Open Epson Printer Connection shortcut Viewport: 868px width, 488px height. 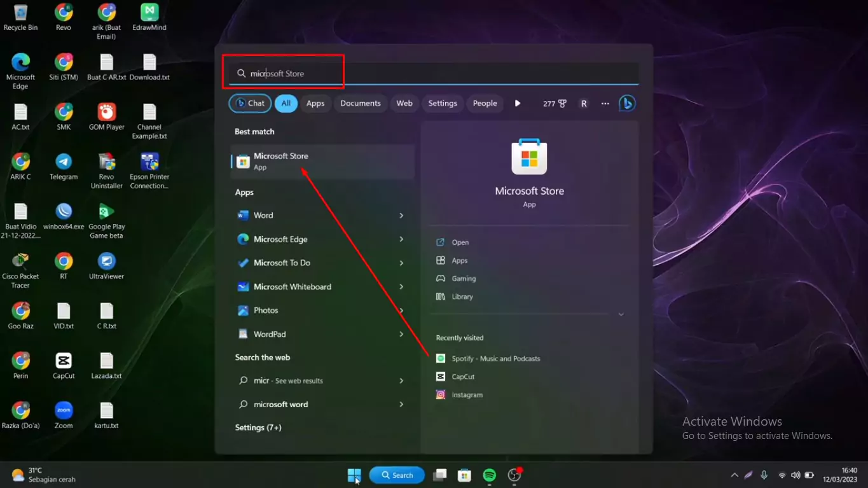click(149, 171)
